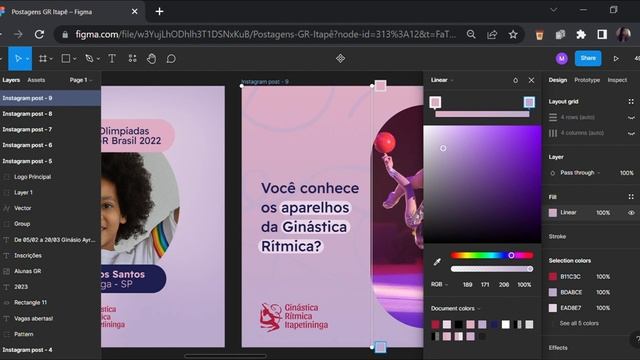The width and height of the screenshot is (640, 360).
Task: Open the Move tool options arrow
Action: [27, 59]
